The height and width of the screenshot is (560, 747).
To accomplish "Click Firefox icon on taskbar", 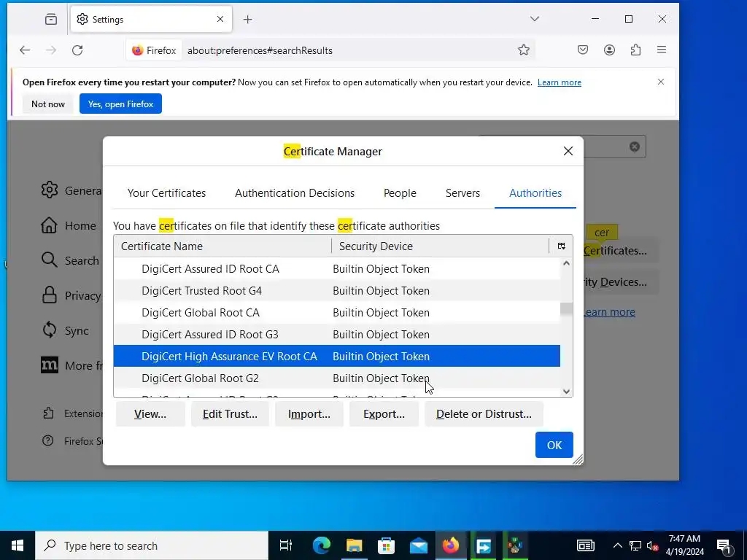I will pyautogui.click(x=451, y=545).
